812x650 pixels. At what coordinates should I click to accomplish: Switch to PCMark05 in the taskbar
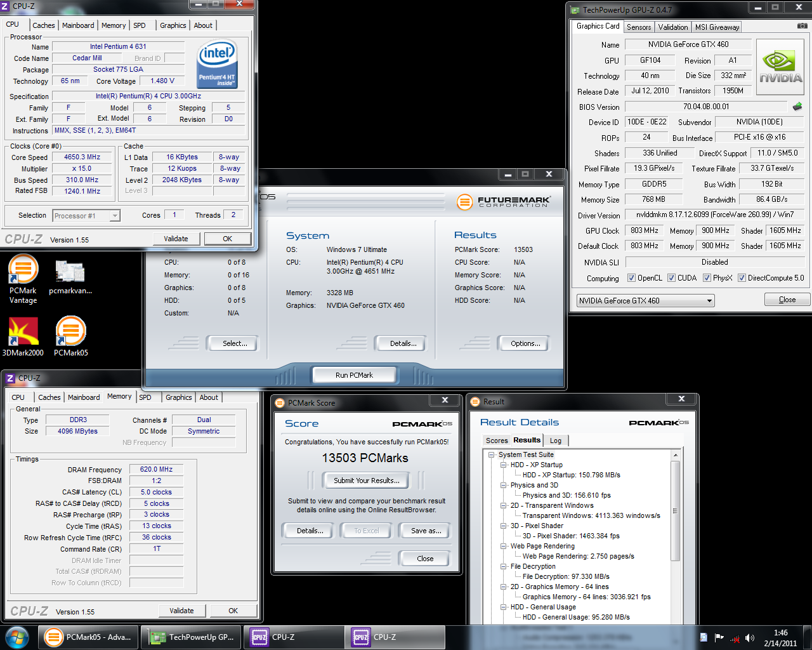coord(89,637)
